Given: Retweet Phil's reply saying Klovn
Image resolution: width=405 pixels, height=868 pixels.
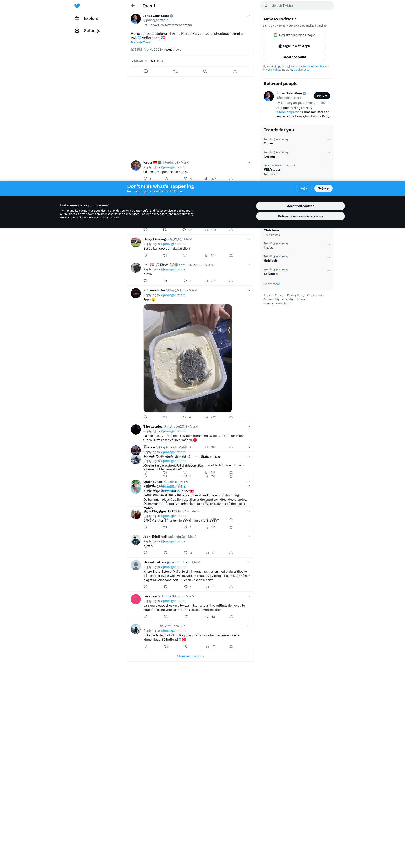Looking at the screenshot, I should point(165,281).
